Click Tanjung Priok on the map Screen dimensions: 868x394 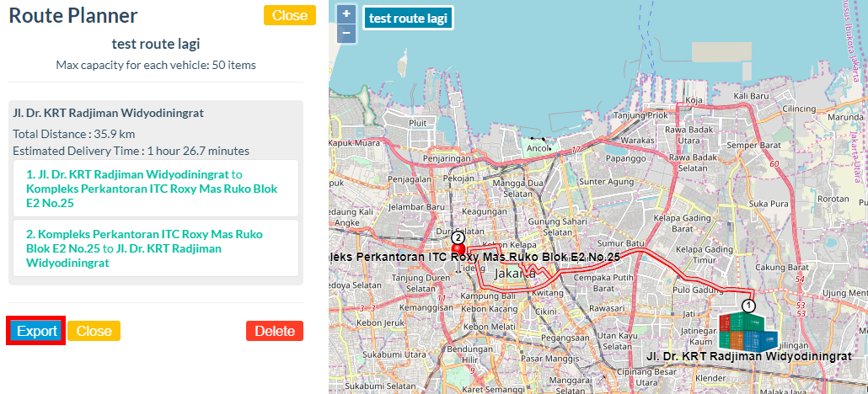point(640,115)
